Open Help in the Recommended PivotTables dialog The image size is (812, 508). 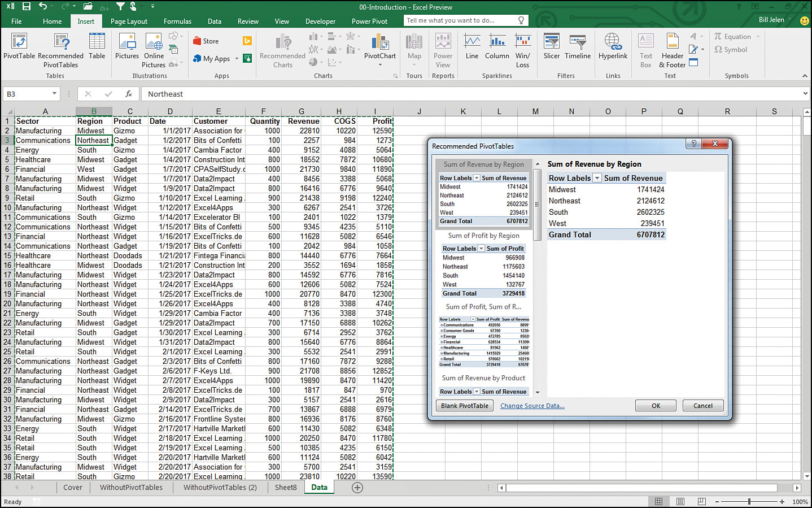click(x=694, y=144)
